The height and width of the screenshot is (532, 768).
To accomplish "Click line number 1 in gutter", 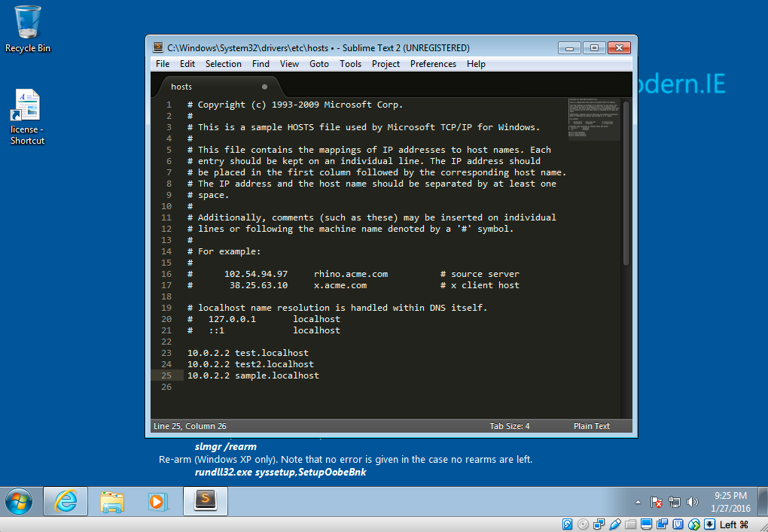I will point(169,105).
